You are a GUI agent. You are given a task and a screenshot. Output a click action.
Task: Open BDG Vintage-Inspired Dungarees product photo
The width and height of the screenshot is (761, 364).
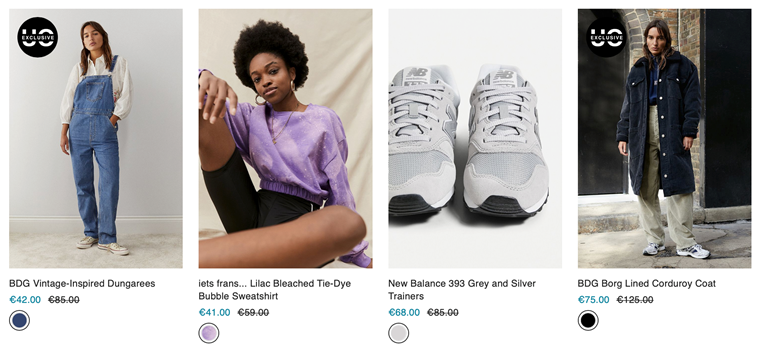coord(96,138)
